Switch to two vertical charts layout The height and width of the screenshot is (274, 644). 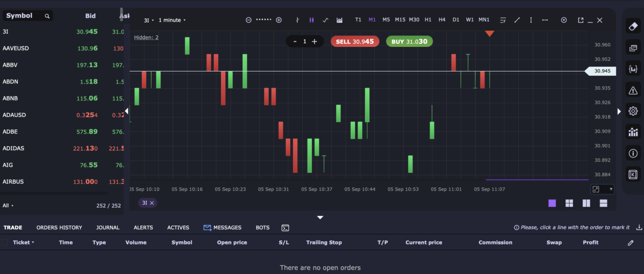pos(586,203)
